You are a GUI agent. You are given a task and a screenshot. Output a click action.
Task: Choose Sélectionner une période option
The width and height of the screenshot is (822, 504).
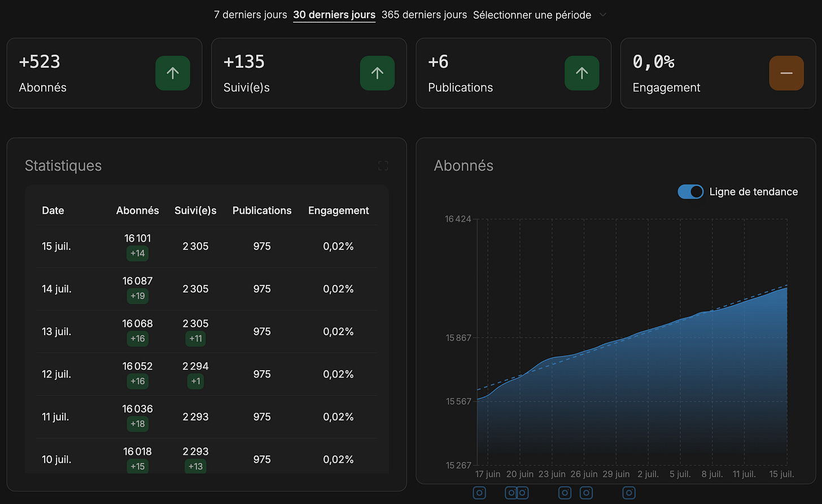532,15
